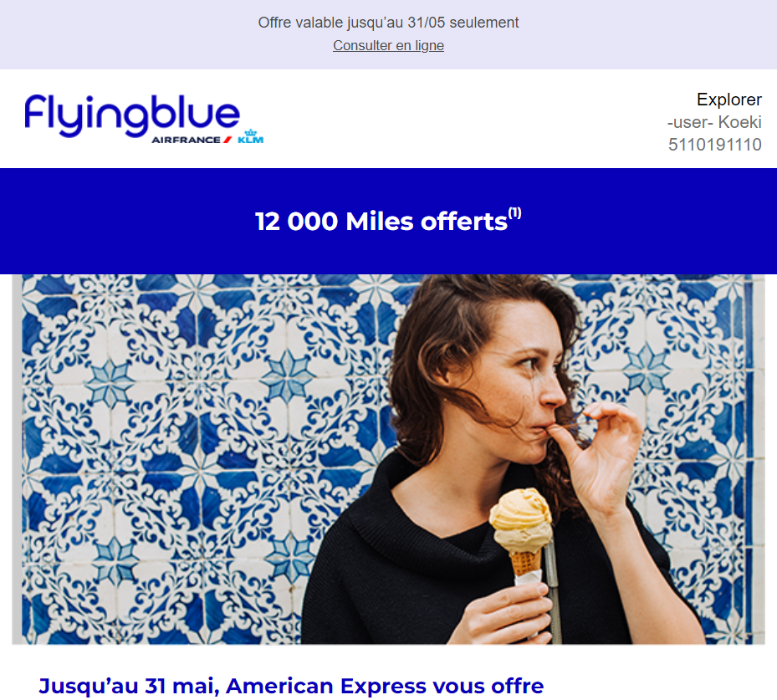The image size is (777, 700).
Task: Click the KLM logo
Action: [250, 136]
